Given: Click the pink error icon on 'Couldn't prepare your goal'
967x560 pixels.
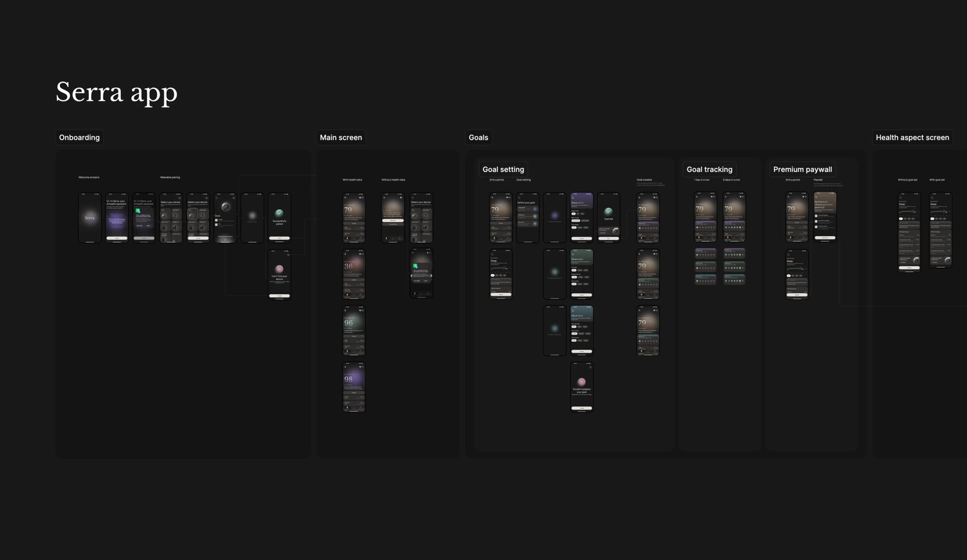Looking at the screenshot, I should point(581,382).
